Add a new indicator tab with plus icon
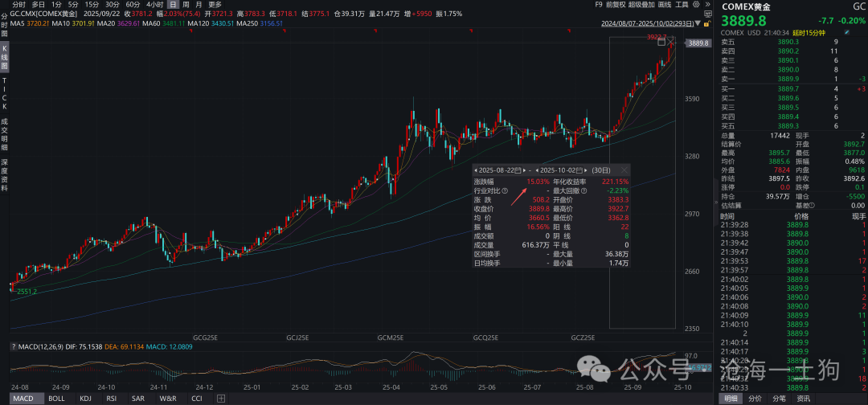This screenshot has height=405, width=868. tap(223, 399)
